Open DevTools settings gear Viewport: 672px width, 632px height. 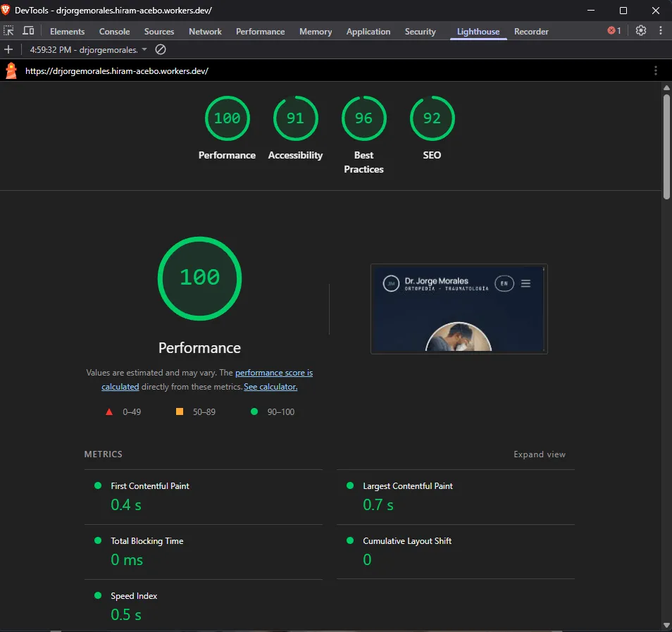pos(641,30)
